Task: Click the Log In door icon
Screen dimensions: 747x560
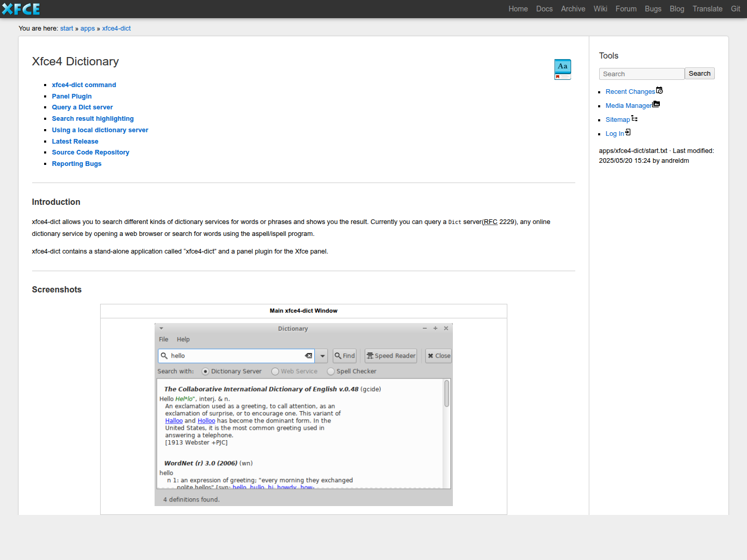Action: (x=628, y=132)
